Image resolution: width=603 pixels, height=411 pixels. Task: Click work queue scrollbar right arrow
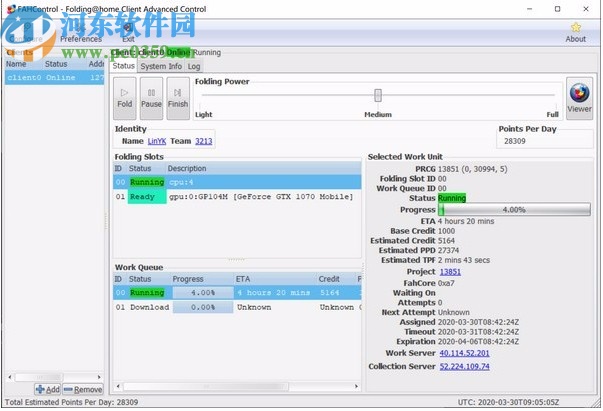click(356, 386)
